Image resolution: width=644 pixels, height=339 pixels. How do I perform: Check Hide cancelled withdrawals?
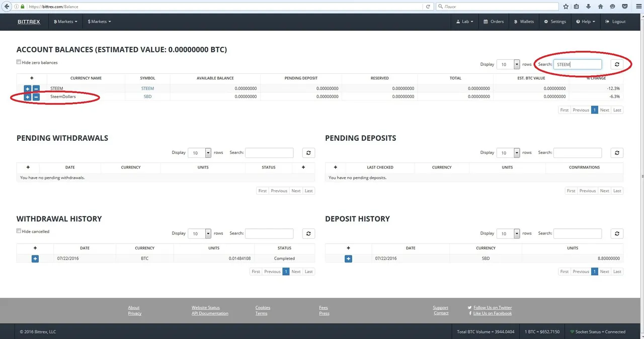click(19, 231)
